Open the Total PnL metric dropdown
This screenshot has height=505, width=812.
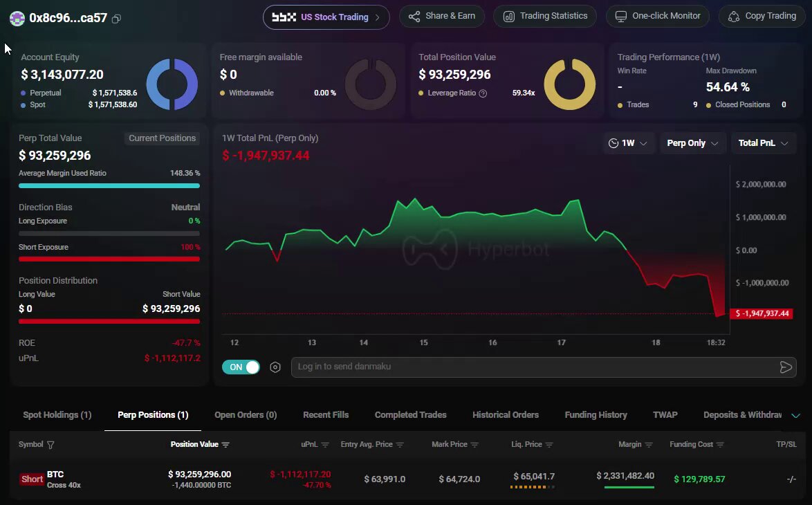[764, 143]
